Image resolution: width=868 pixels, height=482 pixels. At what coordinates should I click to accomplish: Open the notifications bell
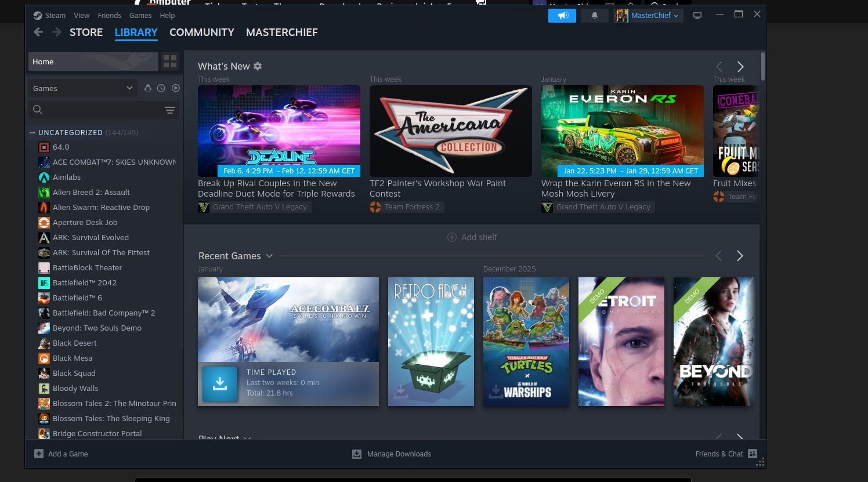pos(595,16)
